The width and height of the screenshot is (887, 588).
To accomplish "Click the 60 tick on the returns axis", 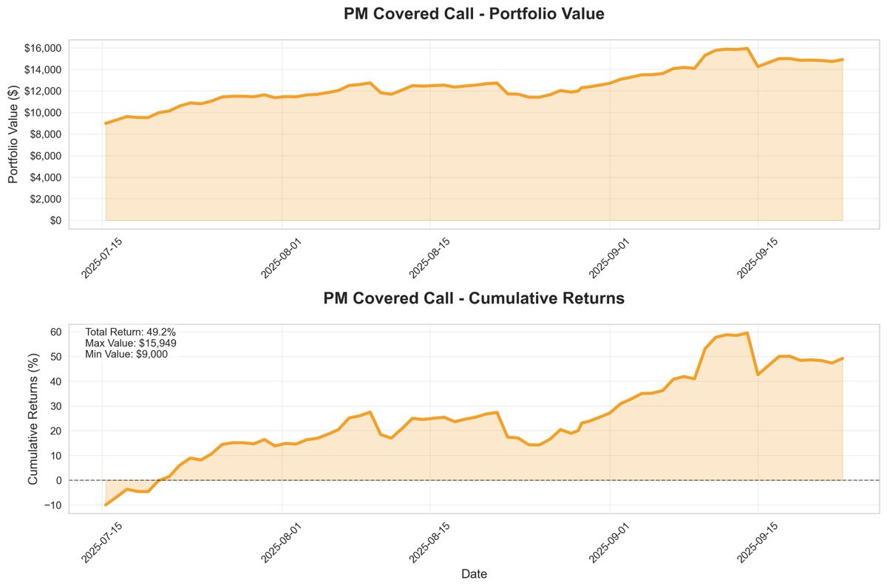I will click(55, 332).
